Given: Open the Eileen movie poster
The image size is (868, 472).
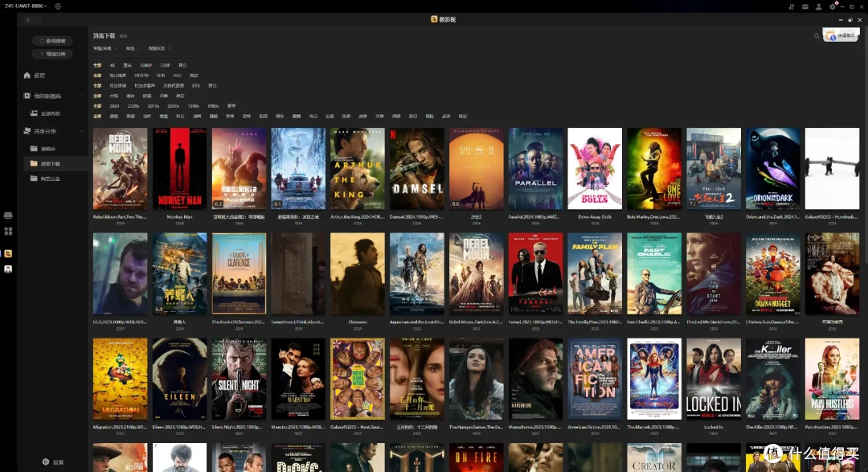Looking at the screenshot, I should pyautogui.click(x=179, y=379).
